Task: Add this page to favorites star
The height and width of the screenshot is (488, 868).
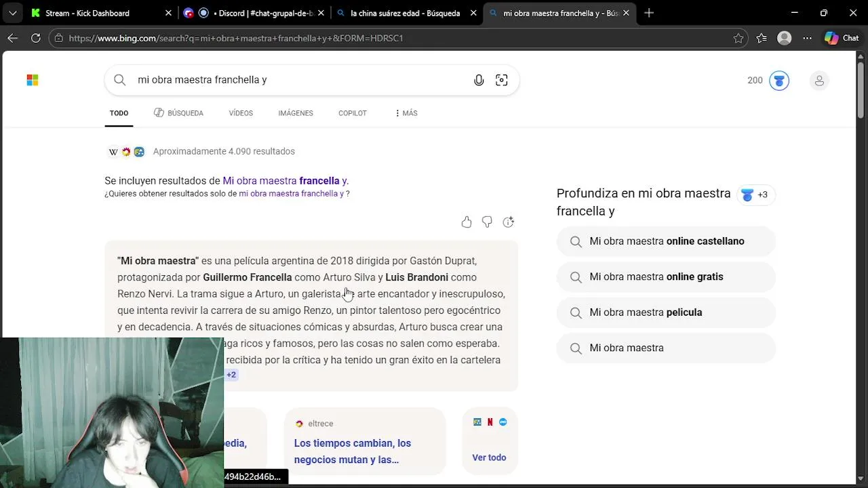Action: click(x=738, y=38)
